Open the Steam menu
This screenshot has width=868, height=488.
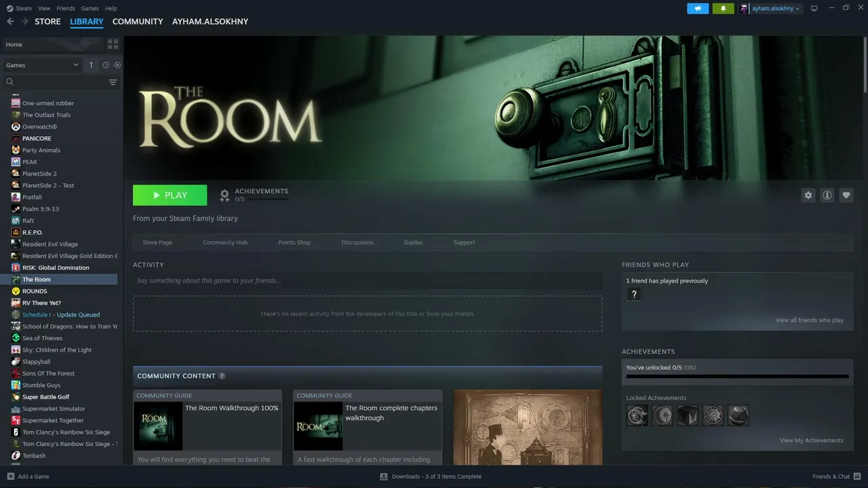[x=19, y=8]
